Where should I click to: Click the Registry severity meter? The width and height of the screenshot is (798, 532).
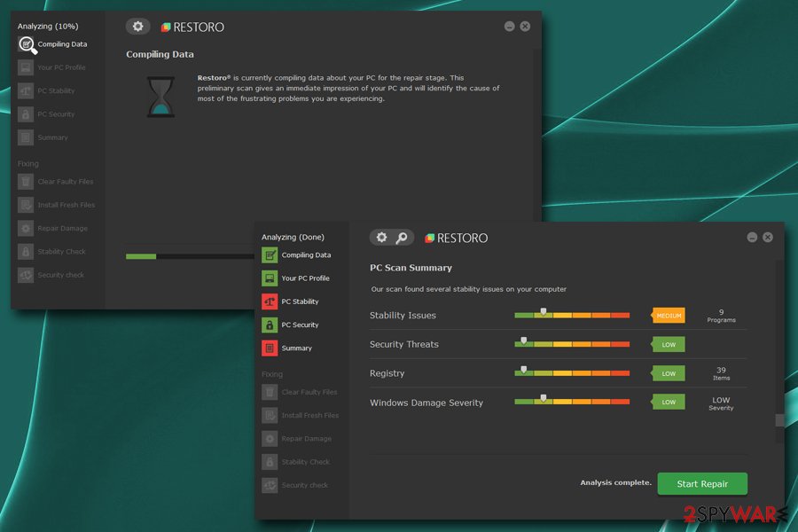pos(572,372)
